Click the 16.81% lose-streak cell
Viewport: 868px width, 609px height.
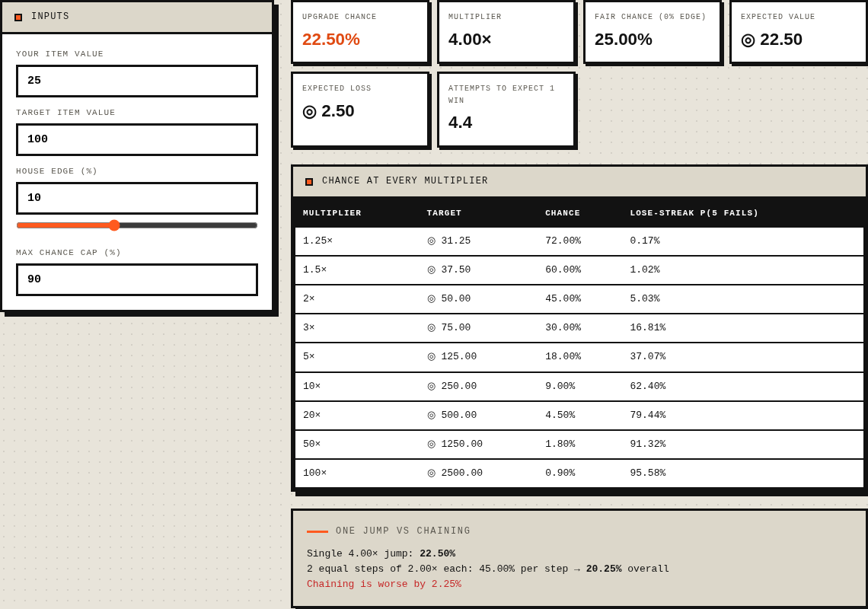(x=648, y=328)
